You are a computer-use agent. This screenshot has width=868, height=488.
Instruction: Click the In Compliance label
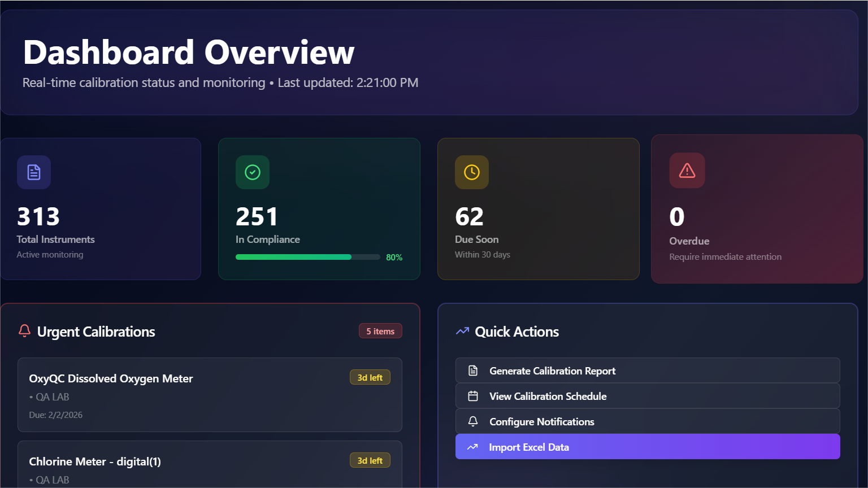tap(268, 239)
